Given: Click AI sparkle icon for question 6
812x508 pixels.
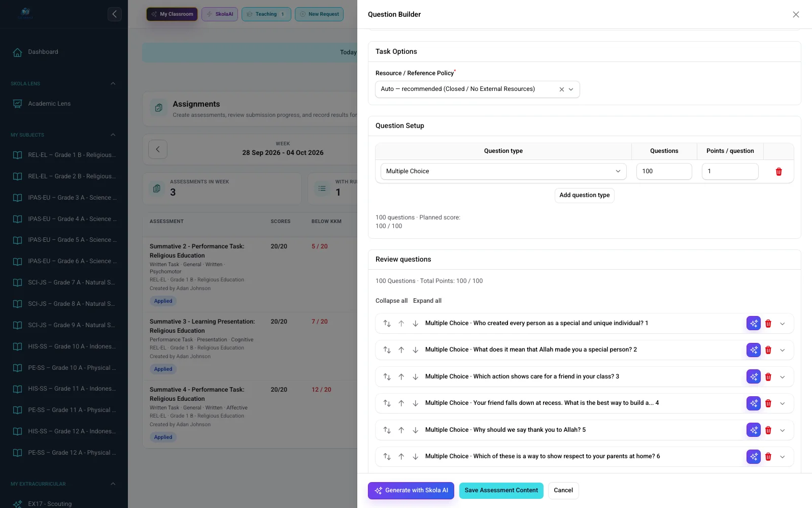Looking at the screenshot, I should pos(754,457).
